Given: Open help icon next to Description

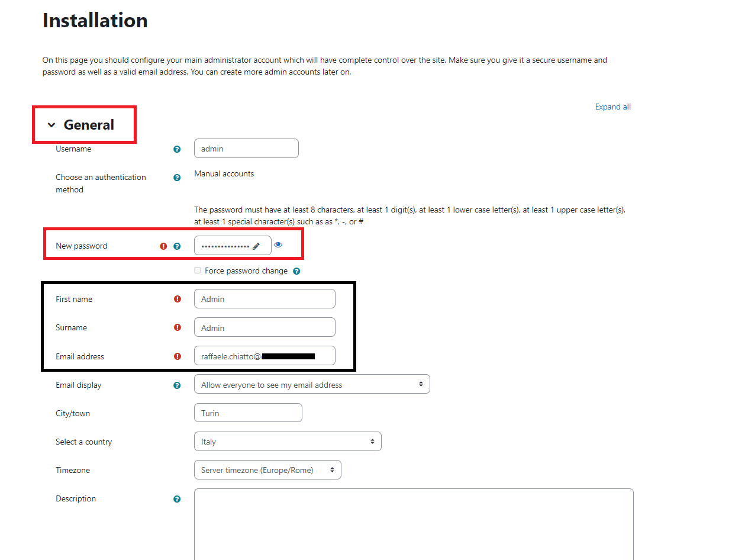Looking at the screenshot, I should [x=176, y=499].
